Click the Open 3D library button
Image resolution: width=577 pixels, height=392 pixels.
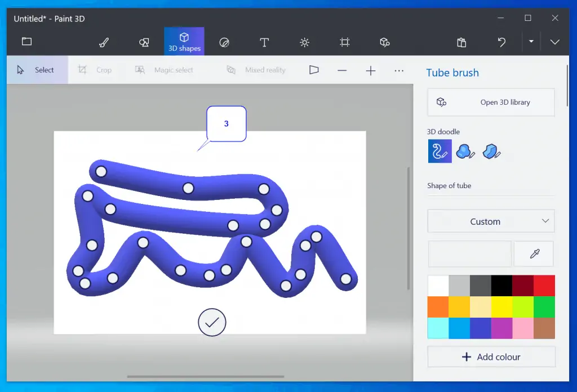point(490,102)
